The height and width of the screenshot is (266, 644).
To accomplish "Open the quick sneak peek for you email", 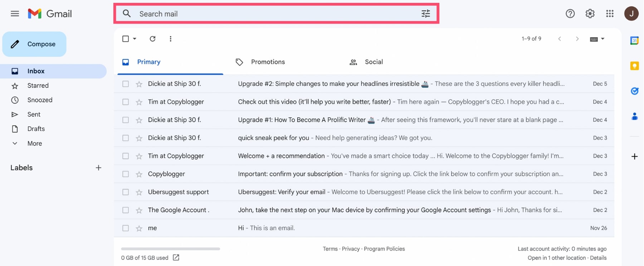I will 364,138.
